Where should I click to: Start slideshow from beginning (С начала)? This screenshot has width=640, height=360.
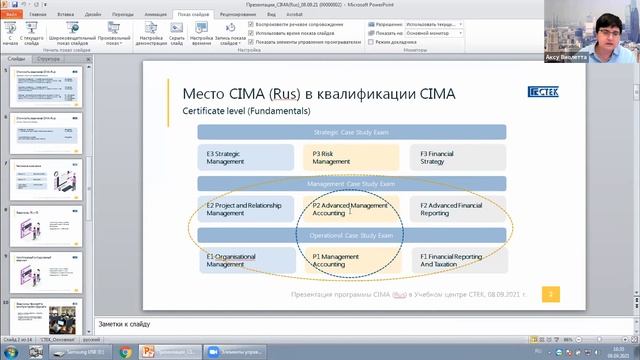(x=10, y=33)
